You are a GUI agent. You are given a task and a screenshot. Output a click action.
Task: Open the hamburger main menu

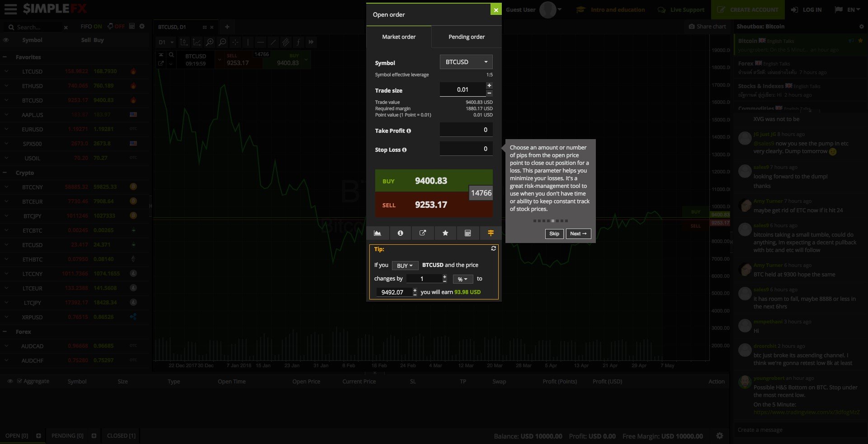pos(10,9)
